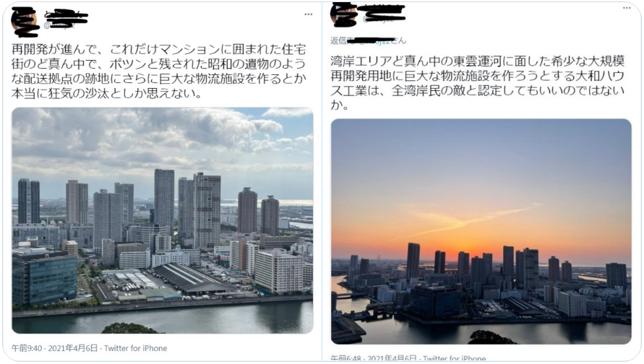The image size is (644, 364).
Task: Click the 返信先 reply-to username link
Action: 376,40
